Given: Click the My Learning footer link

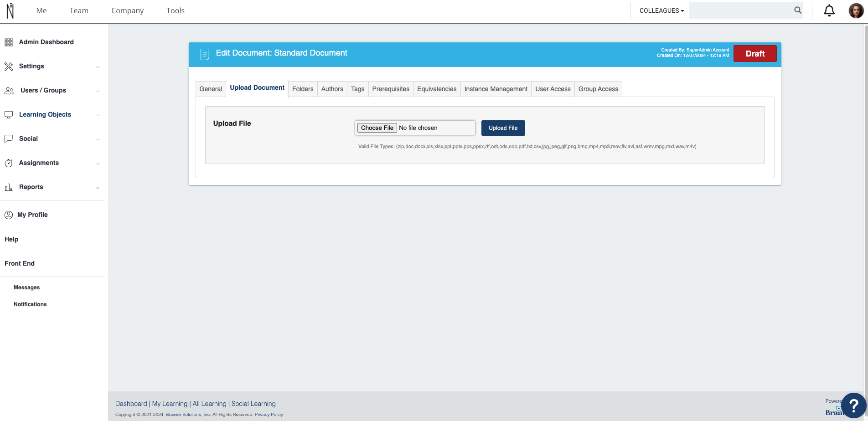Looking at the screenshot, I should tap(170, 404).
